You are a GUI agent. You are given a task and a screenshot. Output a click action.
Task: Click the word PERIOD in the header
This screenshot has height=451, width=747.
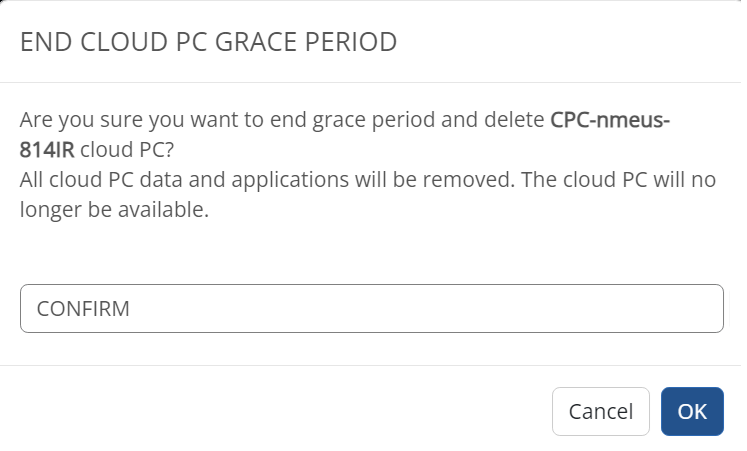coord(351,42)
